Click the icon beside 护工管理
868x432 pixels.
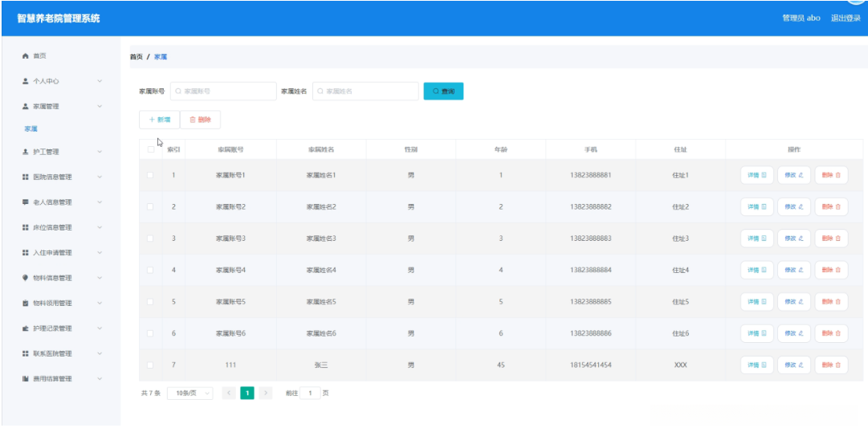click(x=25, y=152)
